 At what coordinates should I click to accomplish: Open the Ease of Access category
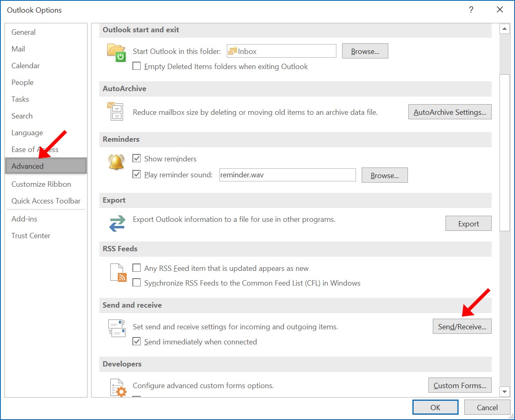coord(46,150)
